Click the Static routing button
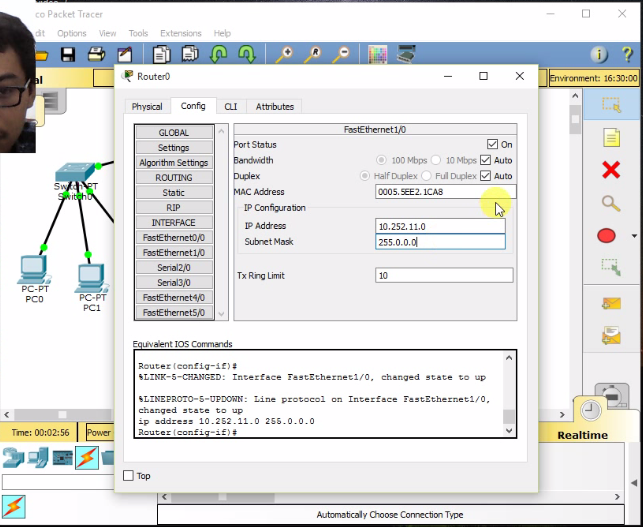 [x=174, y=193]
